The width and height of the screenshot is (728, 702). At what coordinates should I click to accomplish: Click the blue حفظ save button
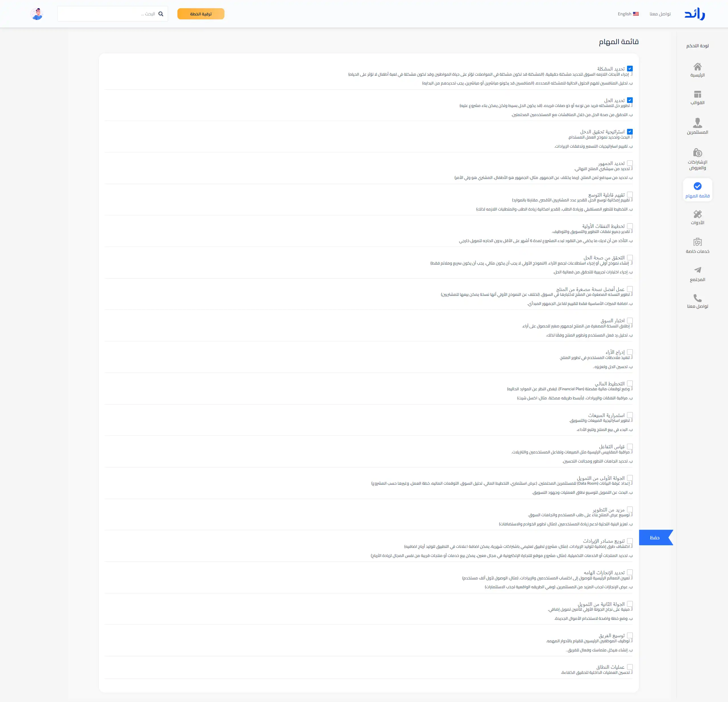(x=654, y=538)
